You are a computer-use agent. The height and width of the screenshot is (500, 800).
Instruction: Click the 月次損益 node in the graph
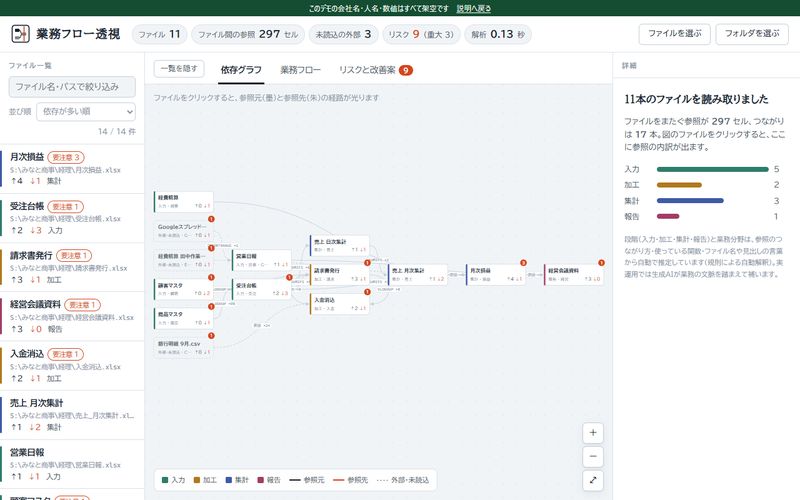click(496, 274)
